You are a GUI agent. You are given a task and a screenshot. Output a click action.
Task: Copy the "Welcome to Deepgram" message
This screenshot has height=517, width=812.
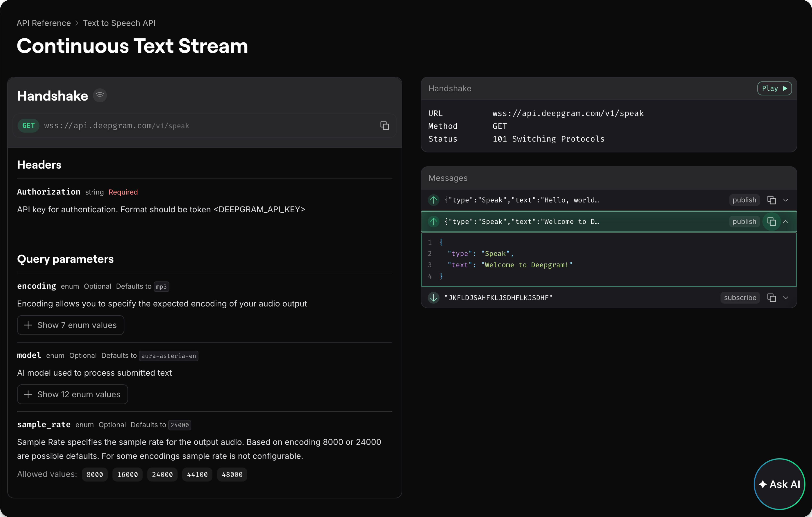coord(772,222)
